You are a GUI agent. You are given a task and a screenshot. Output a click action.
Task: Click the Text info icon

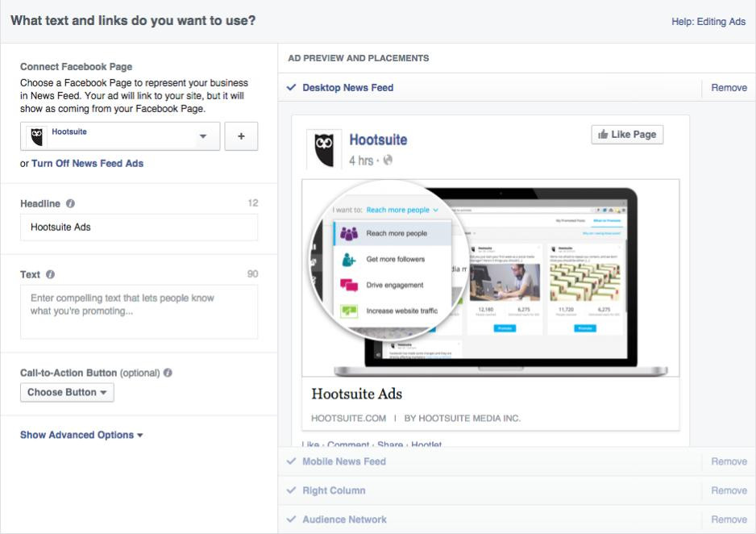tap(50, 274)
